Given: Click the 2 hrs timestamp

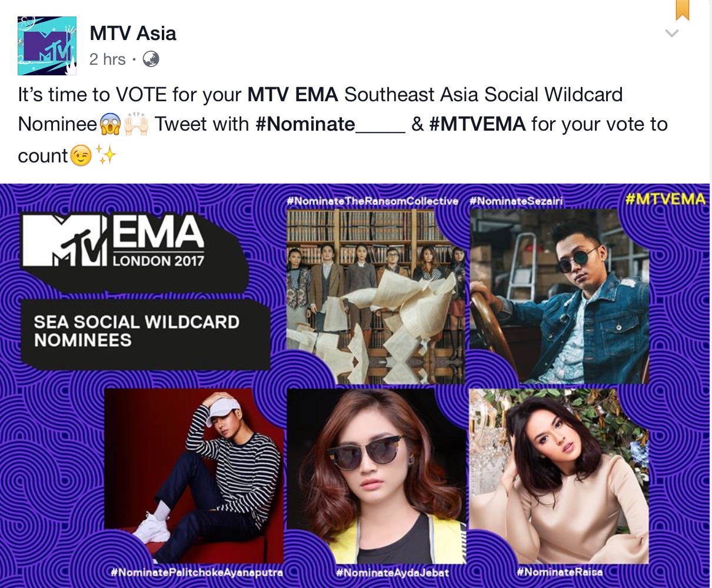Looking at the screenshot, I should (108, 59).
